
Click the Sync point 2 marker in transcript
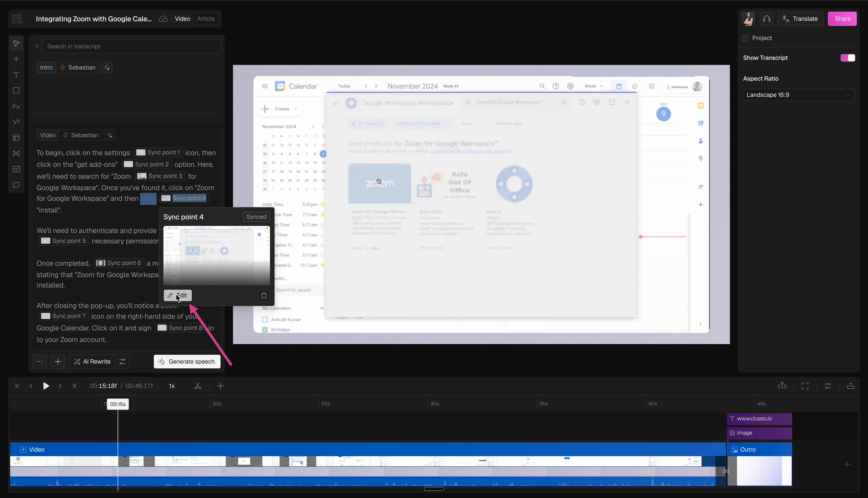click(x=146, y=164)
